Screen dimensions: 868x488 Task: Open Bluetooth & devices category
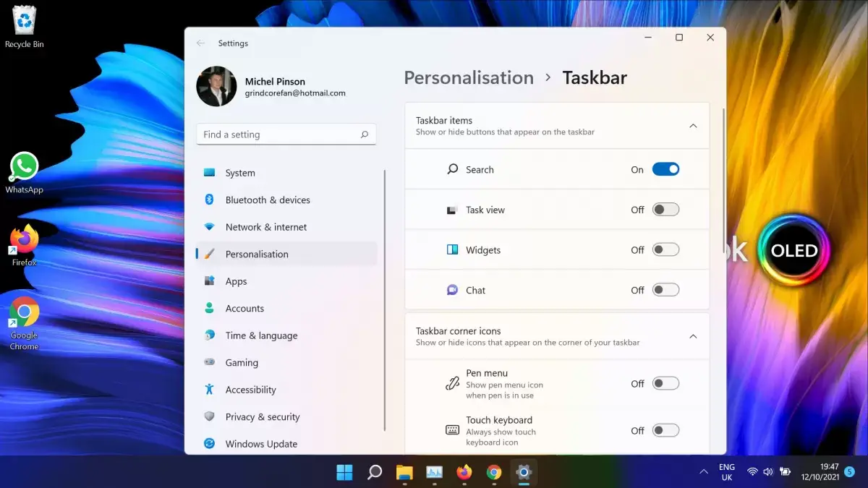coord(286,200)
